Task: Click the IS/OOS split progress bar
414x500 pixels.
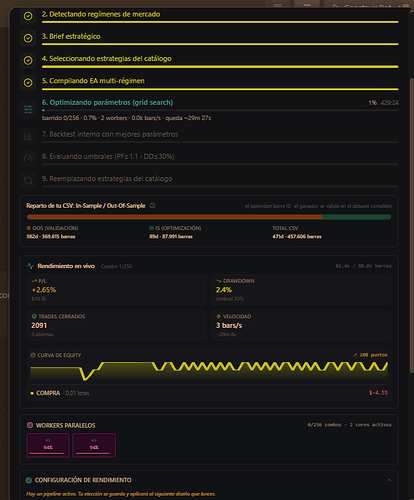Action: click(x=209, y=217)
